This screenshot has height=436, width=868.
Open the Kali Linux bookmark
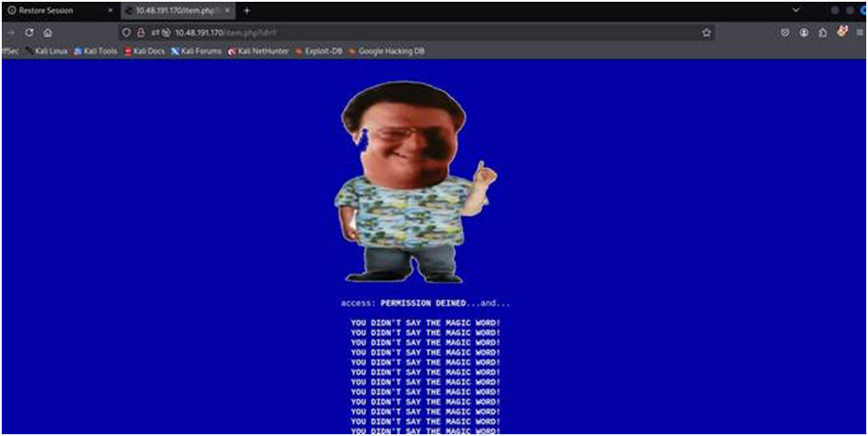point(46,51)
